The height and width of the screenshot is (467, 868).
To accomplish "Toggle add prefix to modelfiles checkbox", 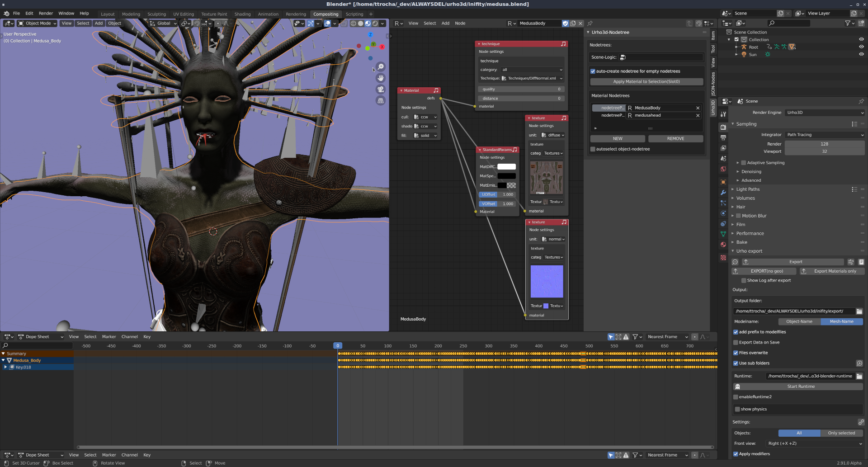I will click(x=736, y=332).
